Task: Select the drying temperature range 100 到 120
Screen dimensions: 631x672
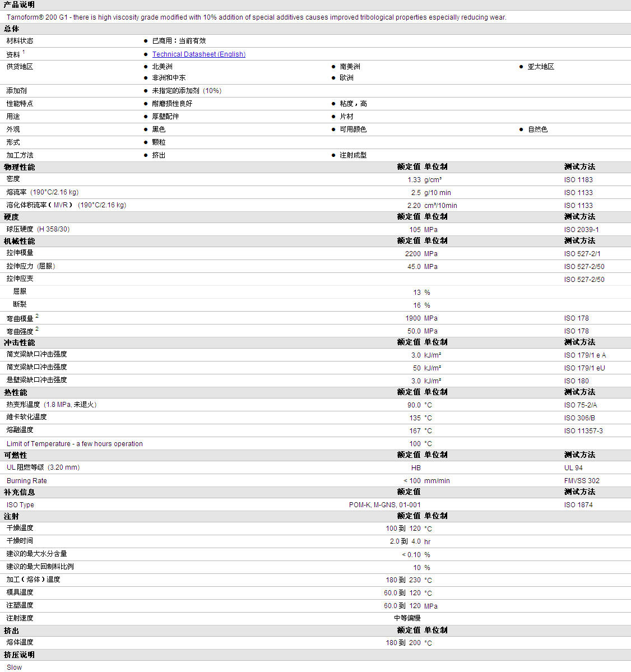Action: coord(403,529)
